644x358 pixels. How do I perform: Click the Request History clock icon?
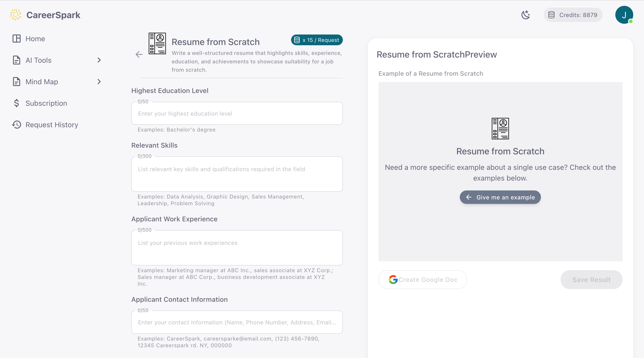(17, 125)
